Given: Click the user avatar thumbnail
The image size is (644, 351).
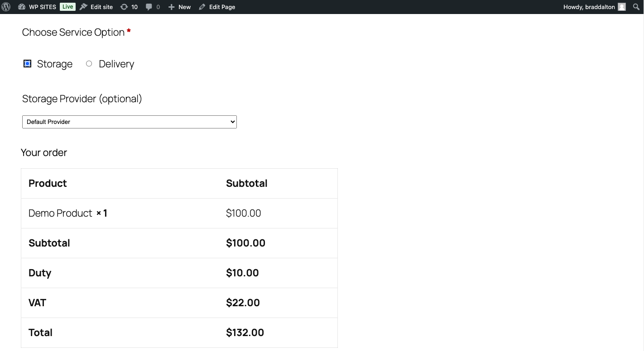Looking at the screenshot, I should click(622, 7).
